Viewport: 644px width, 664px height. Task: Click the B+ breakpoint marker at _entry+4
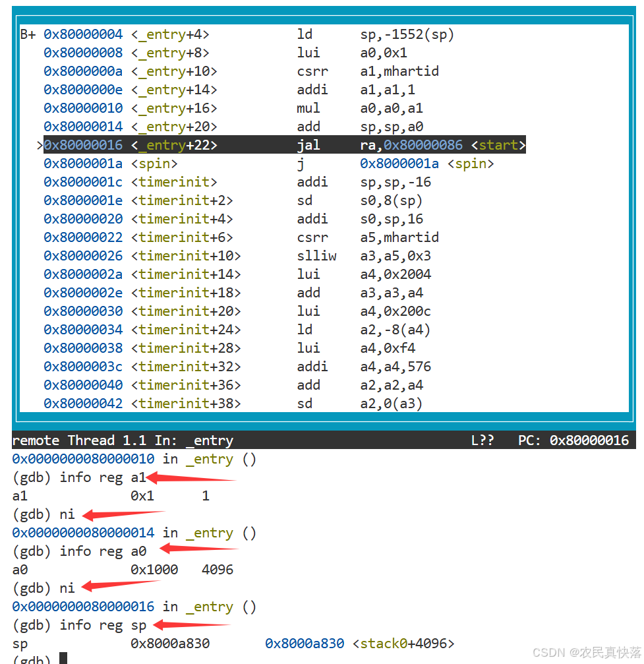coord(28,35)
